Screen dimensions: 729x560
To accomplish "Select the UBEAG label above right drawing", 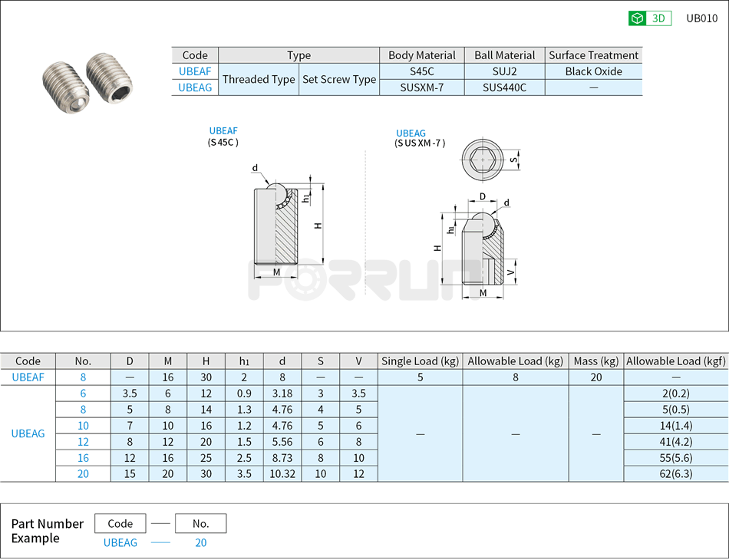I will (411, 133).
